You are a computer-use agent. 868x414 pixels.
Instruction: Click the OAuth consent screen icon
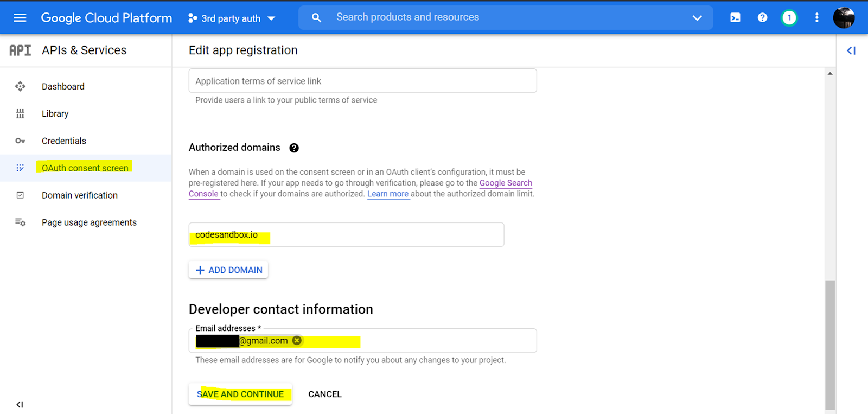20,168
